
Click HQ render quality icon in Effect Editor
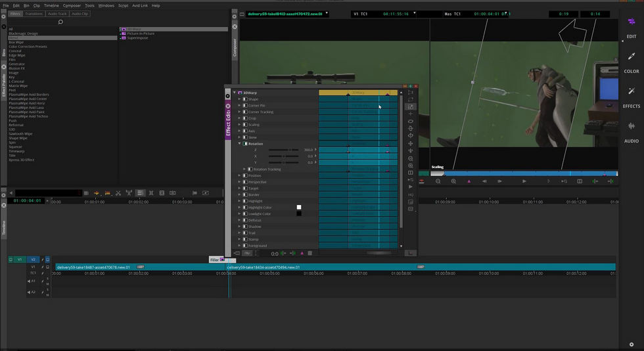[410, 195]
